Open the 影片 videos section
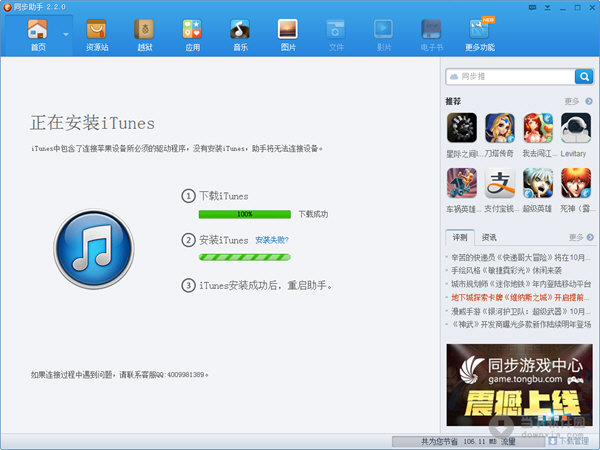 [383, 35]
